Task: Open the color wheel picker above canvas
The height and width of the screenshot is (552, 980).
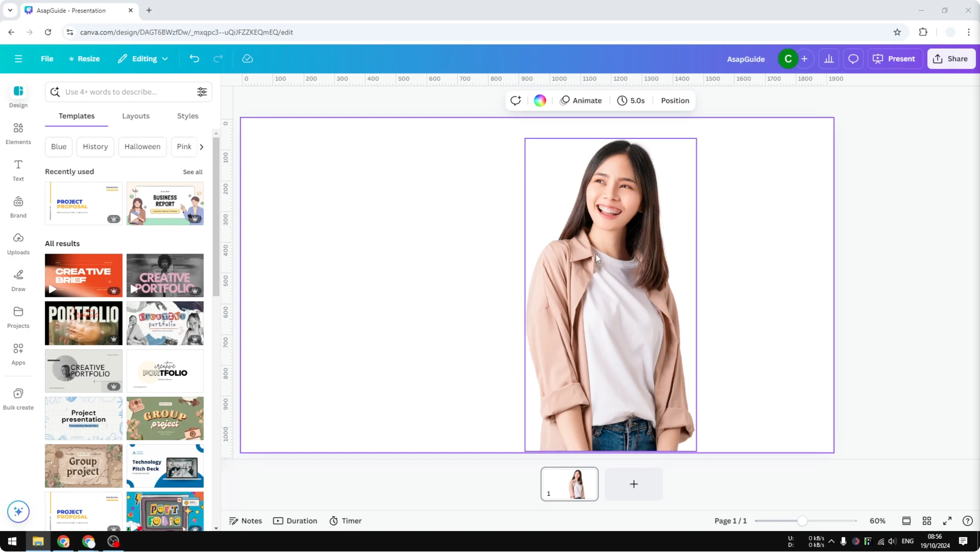Action: [540, 100]
